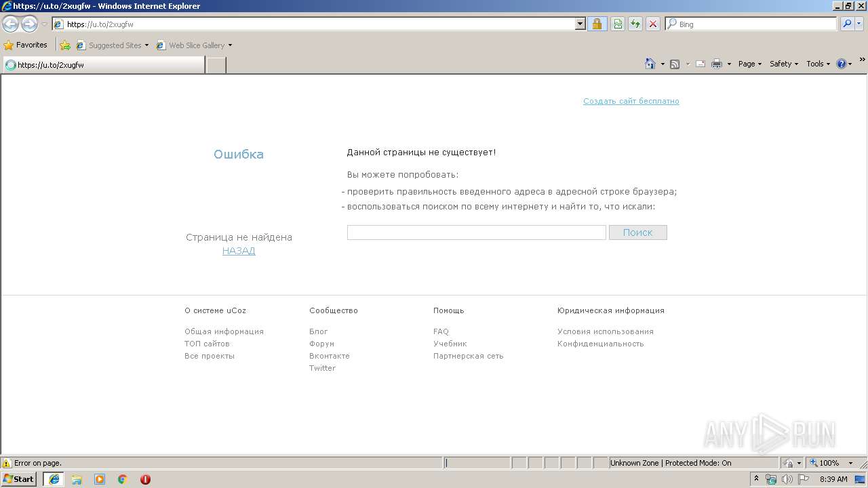Expand the address bar autocomplete dropdown

coord(580,24)
